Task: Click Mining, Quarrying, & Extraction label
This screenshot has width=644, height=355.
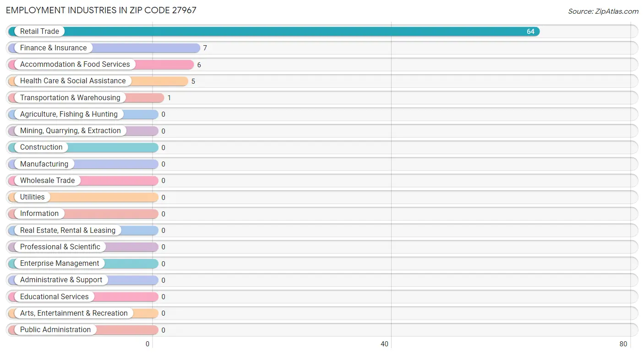Action: coord(71,130)
